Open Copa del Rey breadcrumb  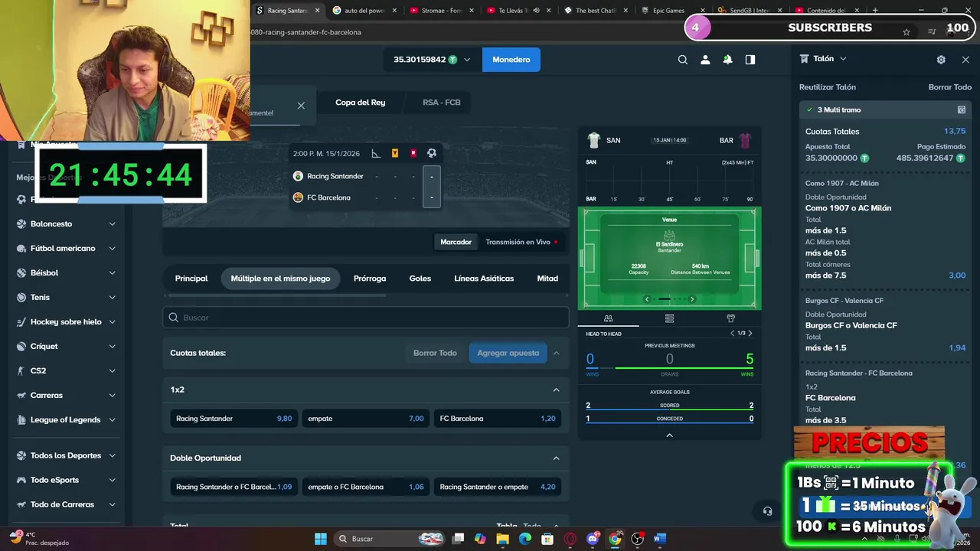pyautogui.click(x=360, y=103)
